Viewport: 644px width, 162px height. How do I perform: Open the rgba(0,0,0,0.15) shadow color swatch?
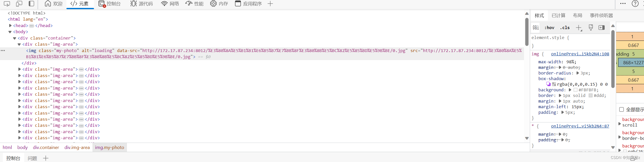(x=554, y=84)
